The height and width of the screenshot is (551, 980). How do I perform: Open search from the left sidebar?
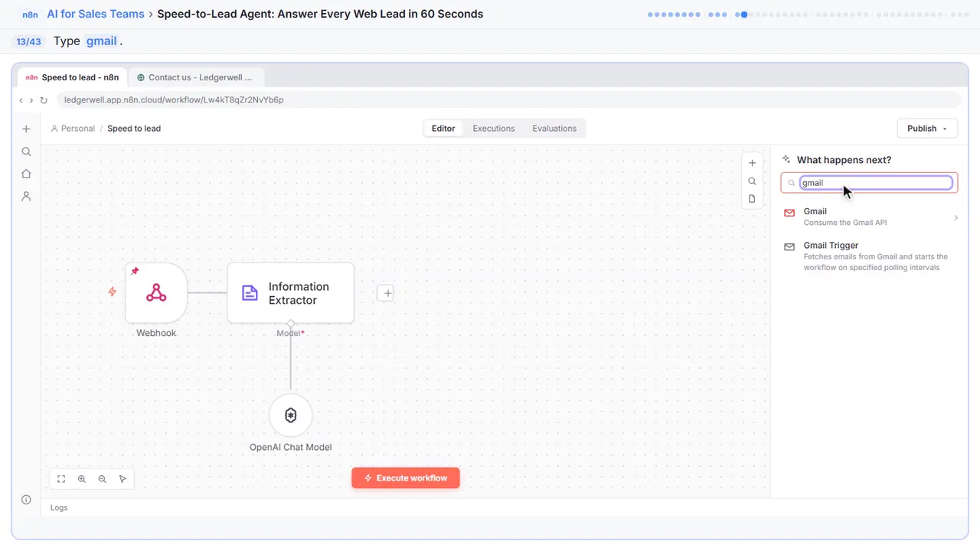click(26, 152)
